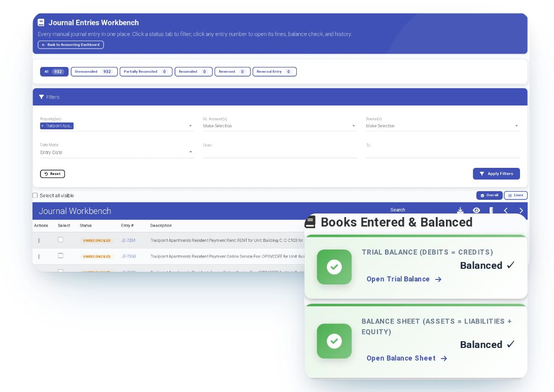Select the Partially Reconciled status tab
The height and width of the screenshot is (392, 554).
coord(146,72)
